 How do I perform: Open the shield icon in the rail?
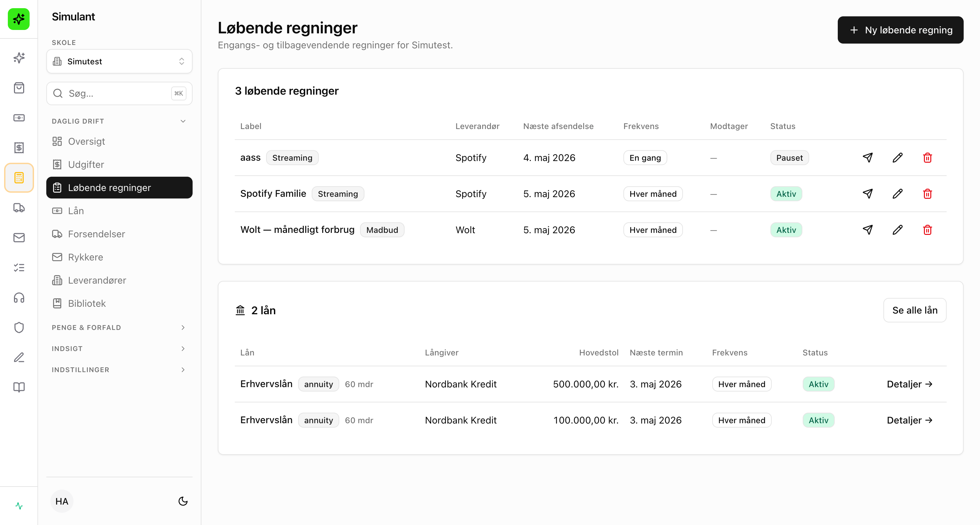click(x=19, y=328)
